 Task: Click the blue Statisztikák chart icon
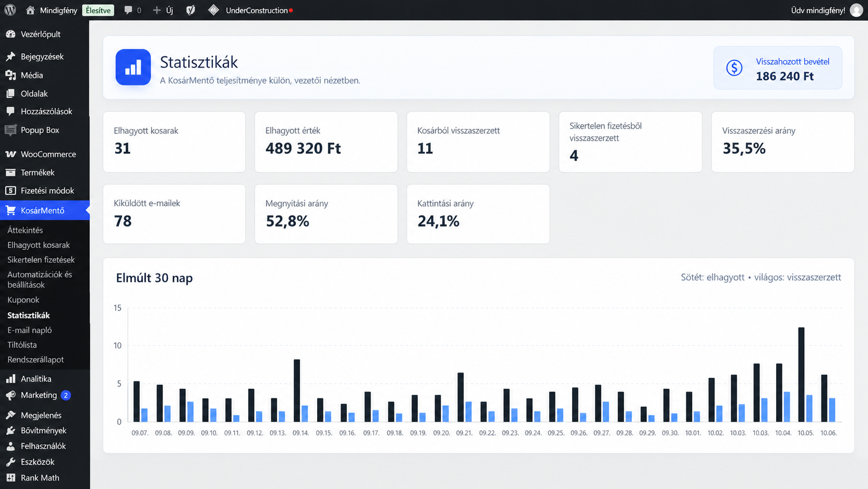coord(133,67)
